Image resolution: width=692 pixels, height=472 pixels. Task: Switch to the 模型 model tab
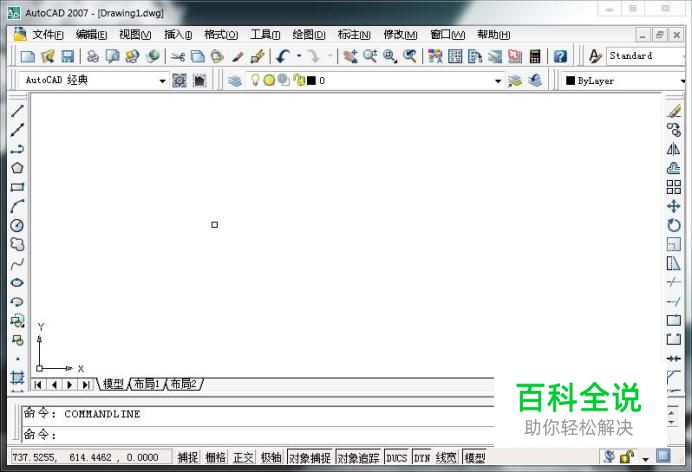pyautogui.click(x=113, y=384)
